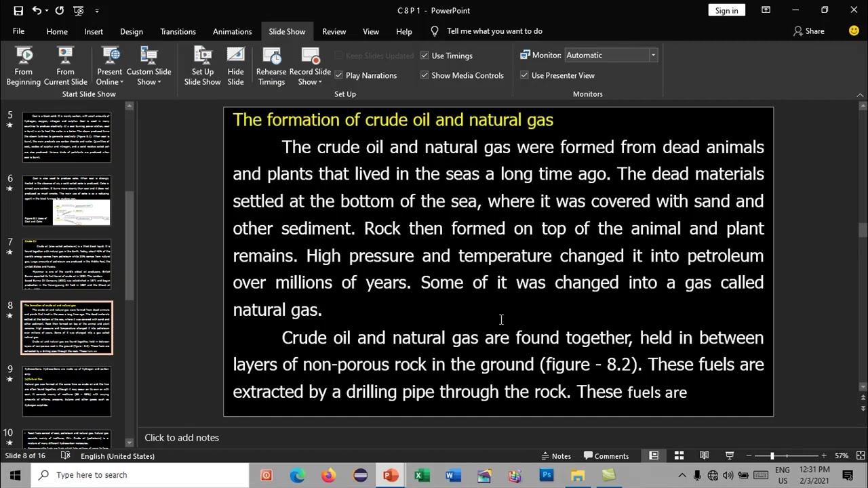Image resolution: width=868 pixels, height=488 pixels.
Task: Select slide 5 thumbnail
Action: [66, 137]
